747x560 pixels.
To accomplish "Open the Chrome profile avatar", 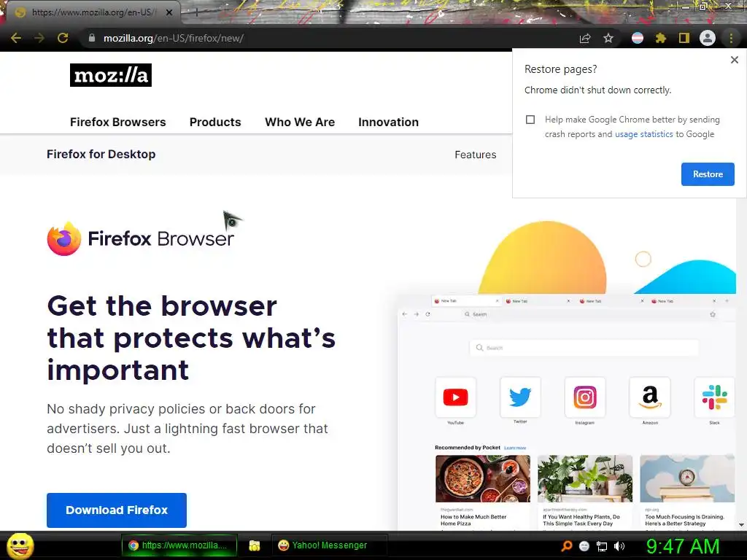I will pyautogui.click(x=708, y=38).
